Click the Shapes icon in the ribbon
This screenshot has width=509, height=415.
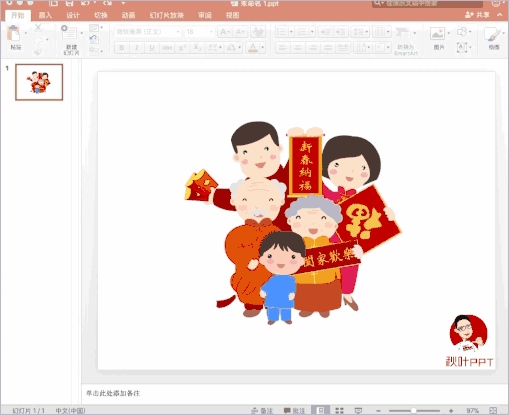[462, 32]
